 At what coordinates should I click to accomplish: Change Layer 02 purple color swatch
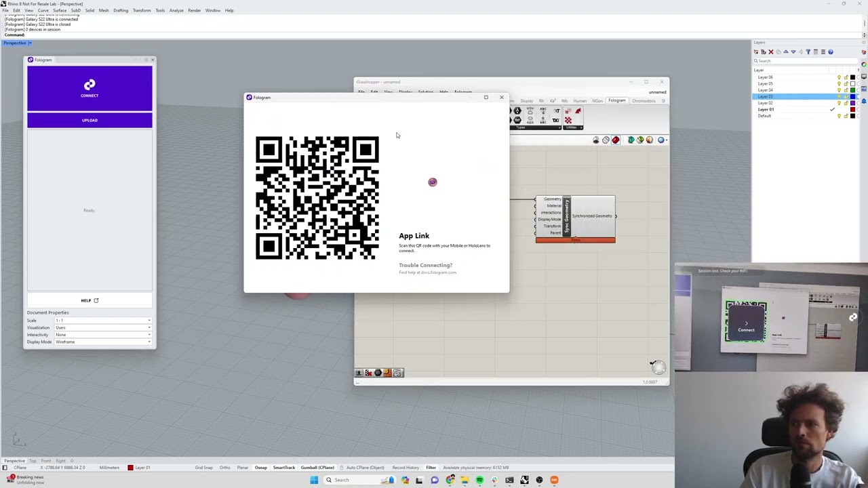pos(852,103)
